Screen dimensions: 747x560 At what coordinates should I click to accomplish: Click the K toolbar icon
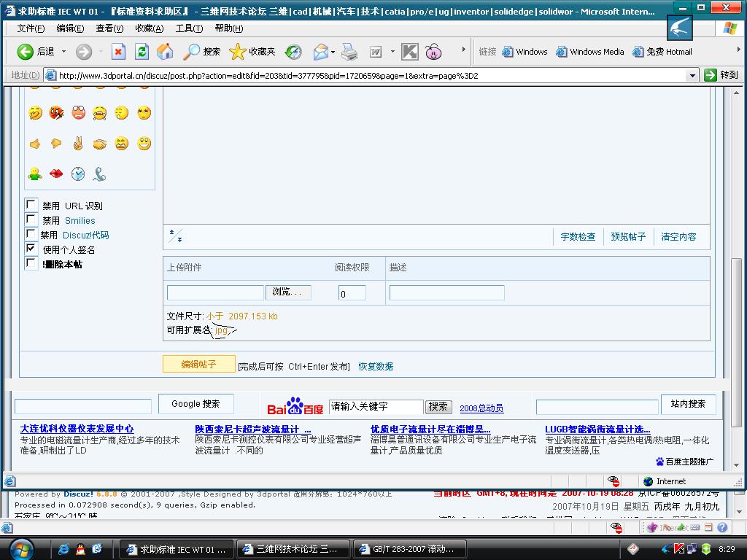point(410,52)
